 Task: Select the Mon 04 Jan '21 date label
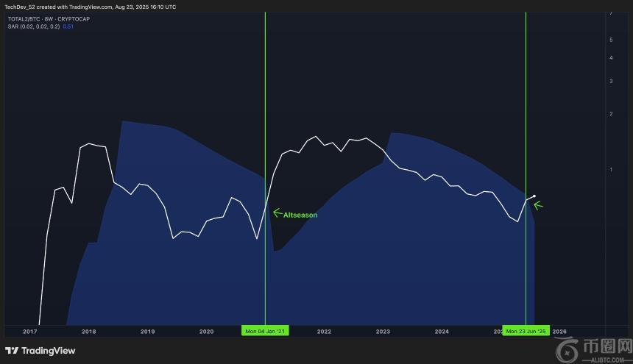(265, 332)
